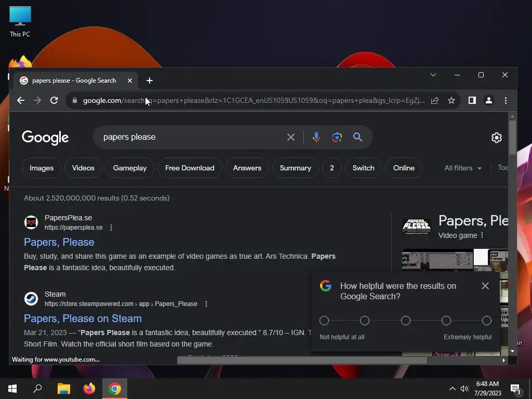Screen dimensions: 532x399
Task: Close the Google feedback survey popup
Action: point(485,286)
